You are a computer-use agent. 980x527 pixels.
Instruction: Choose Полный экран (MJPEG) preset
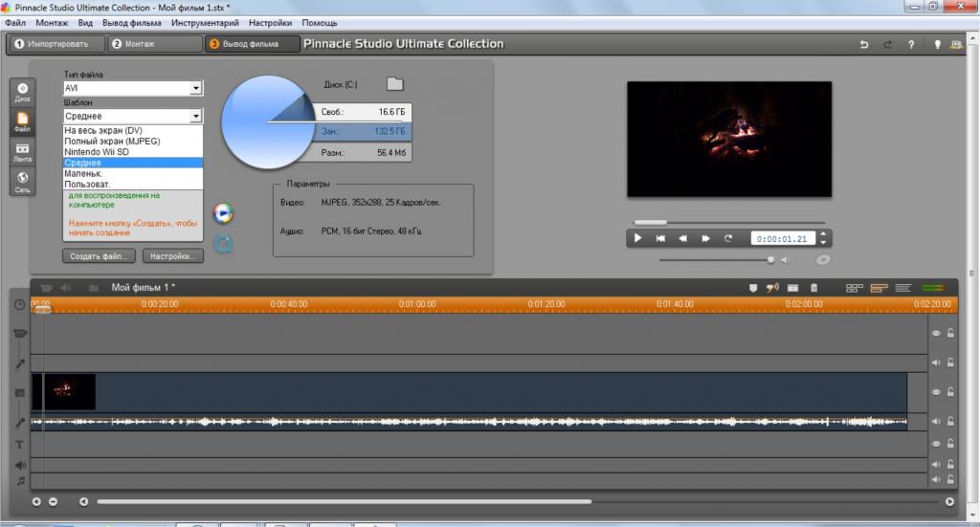132,142
